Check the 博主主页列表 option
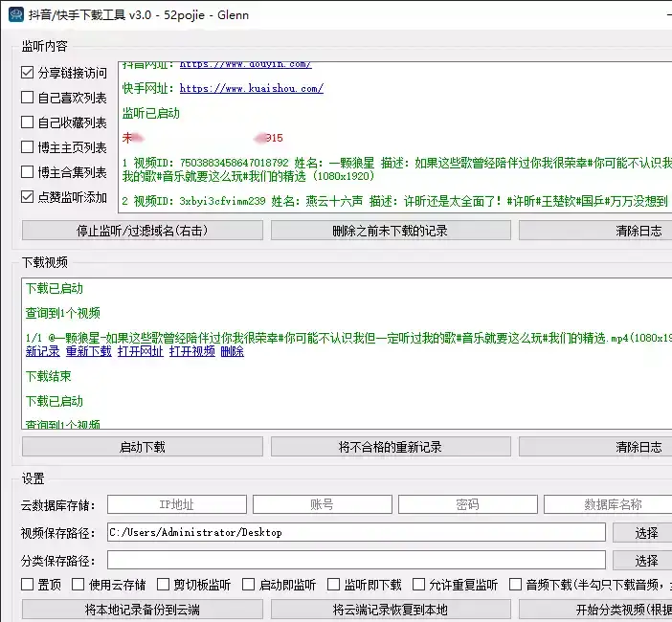This screenshot has width=672, height=622. tap(28, 147)
